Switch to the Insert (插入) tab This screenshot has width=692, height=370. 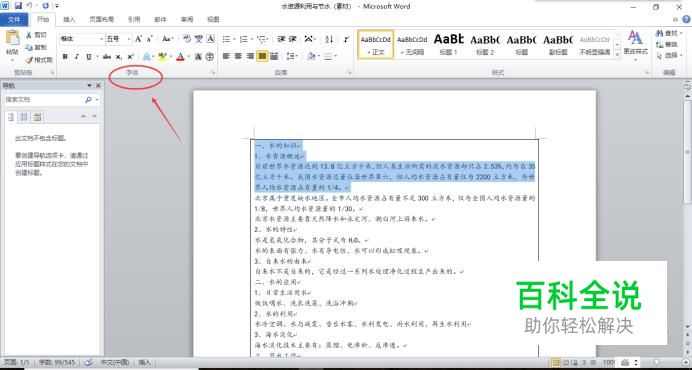tap(69, 19)
